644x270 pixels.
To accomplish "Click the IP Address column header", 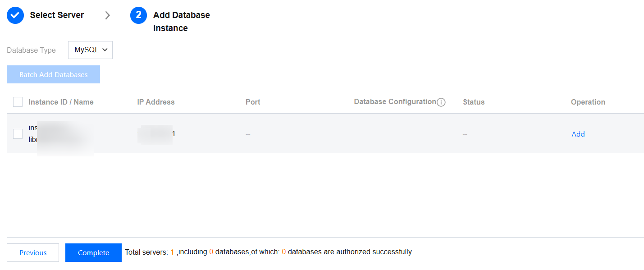I will tap(155, 102).
